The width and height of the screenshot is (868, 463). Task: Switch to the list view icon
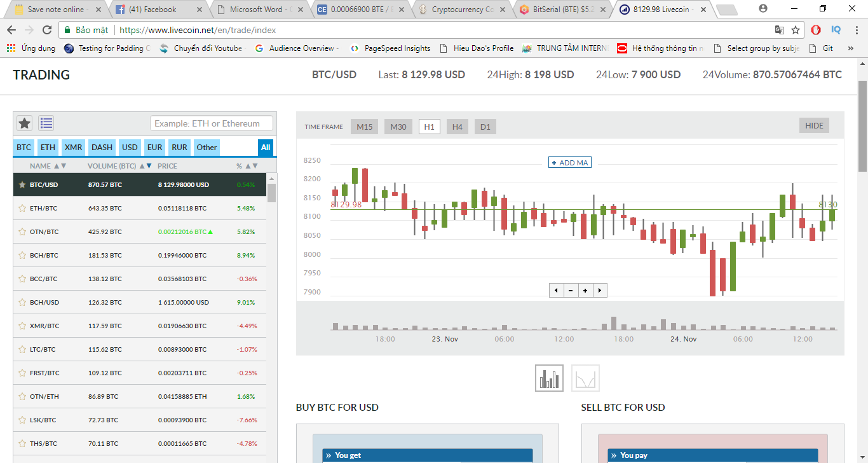click(46, 123)
